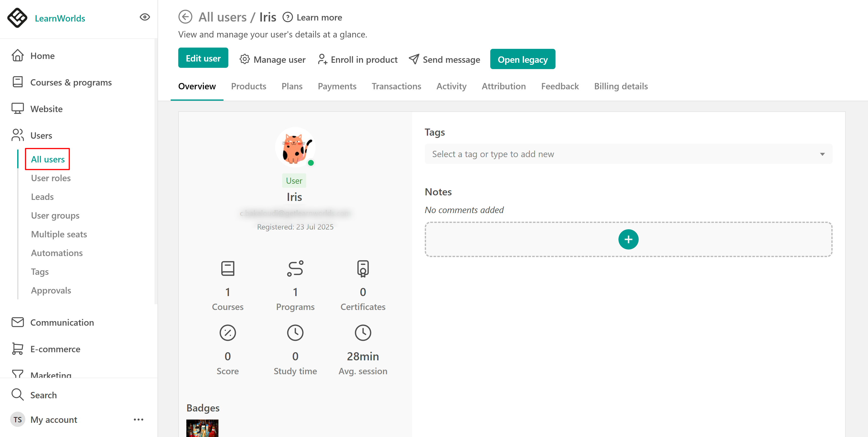Open My account three-dots menu
868x437 pixels.
coord(139,420)
